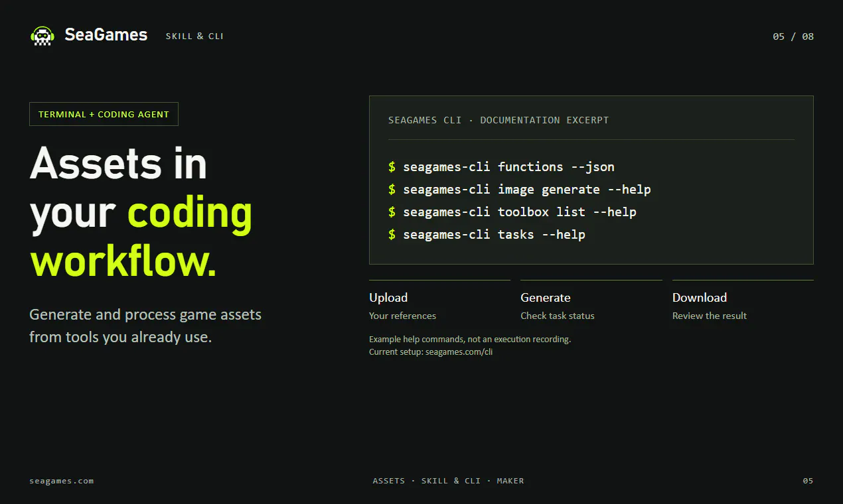Click footer 'ASSETS · SKILL & CLI · MAKER' text
Image resolution: width=843 pixels, height=504 pixels.
point(448,481)
